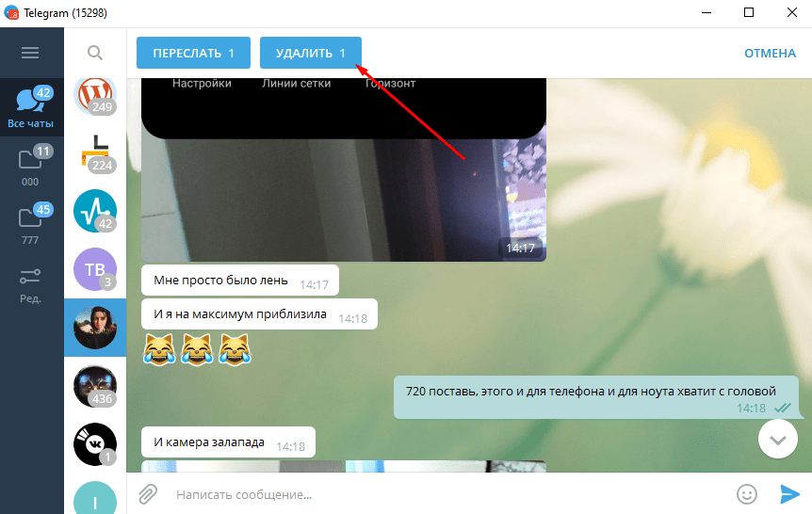The height and width of the screenshot is (514, 812).
Task: Open the TB avatar chat
Action: pos(94,270)
